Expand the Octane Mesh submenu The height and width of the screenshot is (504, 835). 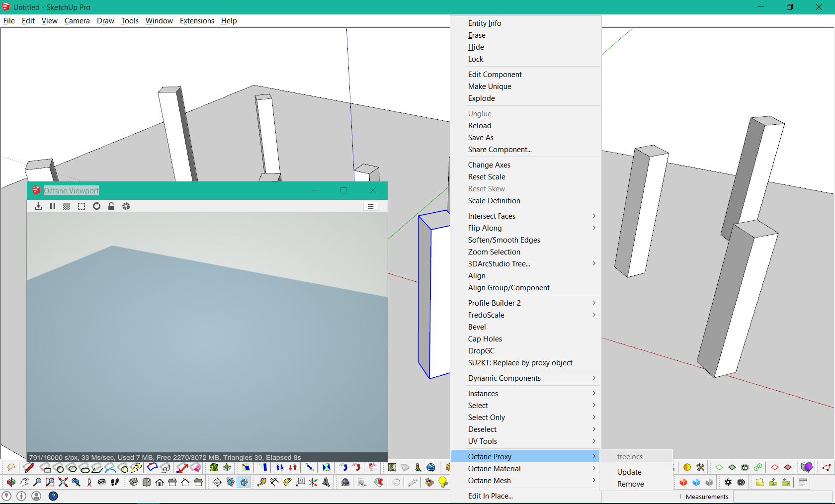pos(526,481)
